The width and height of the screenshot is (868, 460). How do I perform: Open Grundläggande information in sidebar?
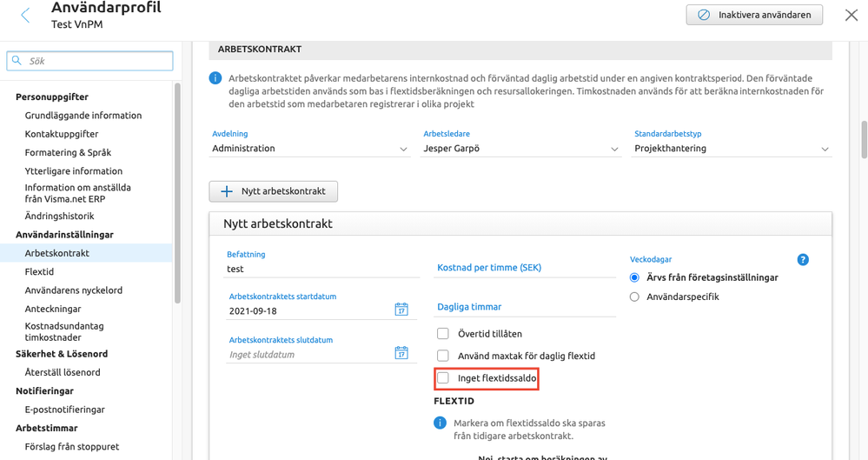tap(83, 116)
